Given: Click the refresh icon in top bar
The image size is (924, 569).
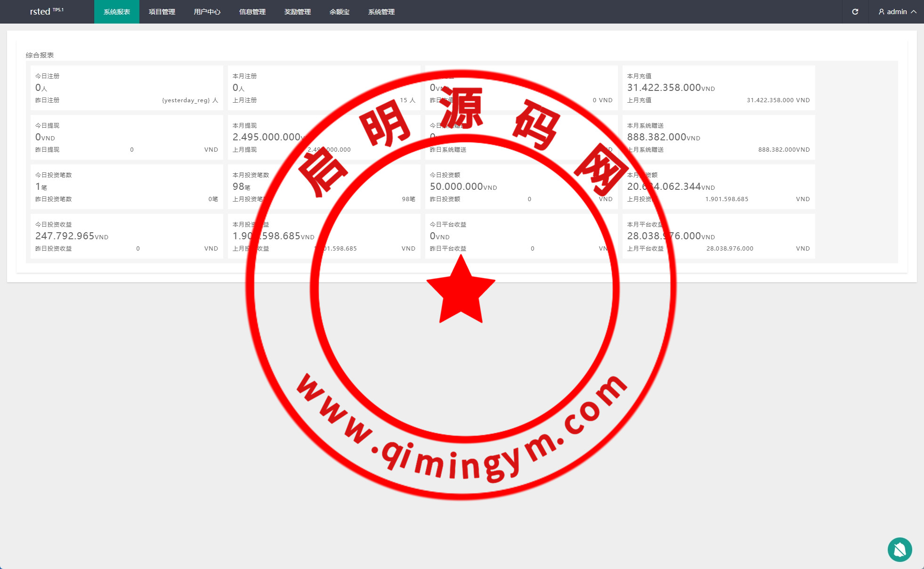Looking at the screenshot, I should tap(855, 12).
